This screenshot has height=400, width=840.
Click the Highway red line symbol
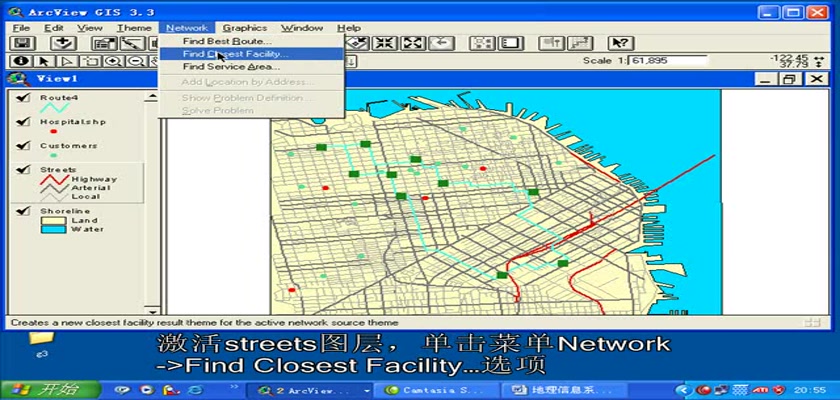tap(54, 179)
